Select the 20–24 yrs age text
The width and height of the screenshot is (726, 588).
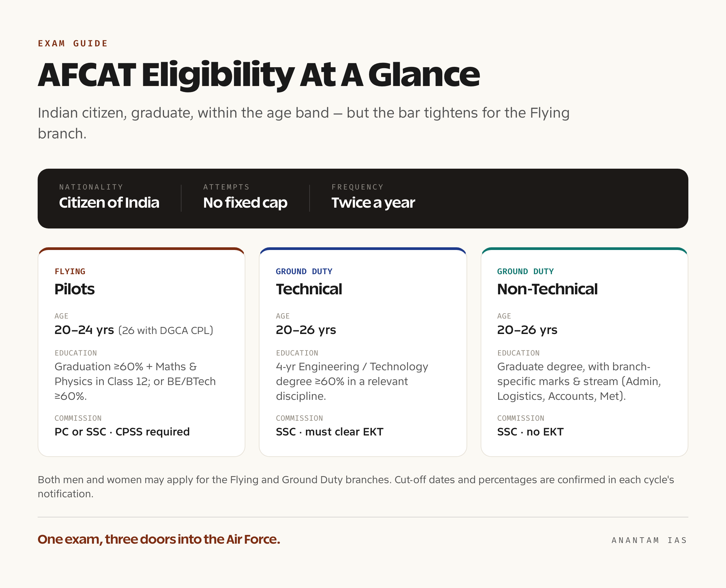pos(84,330)
